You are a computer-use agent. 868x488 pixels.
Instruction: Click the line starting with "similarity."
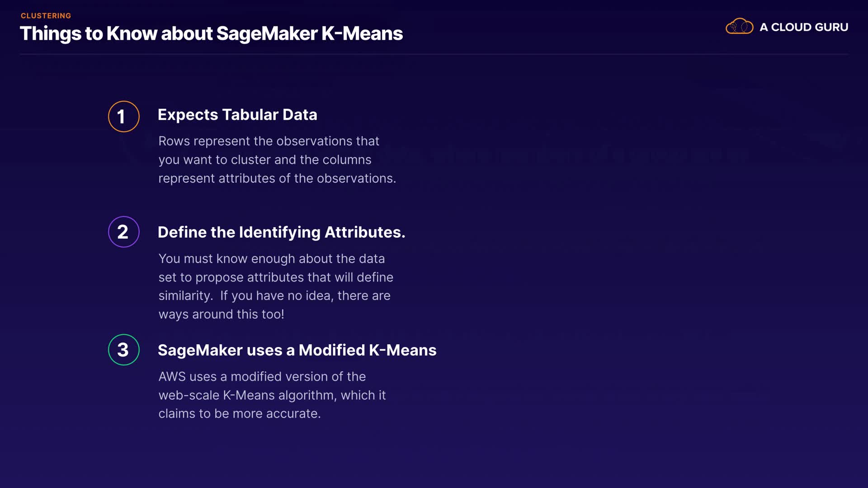coord(274,296)
